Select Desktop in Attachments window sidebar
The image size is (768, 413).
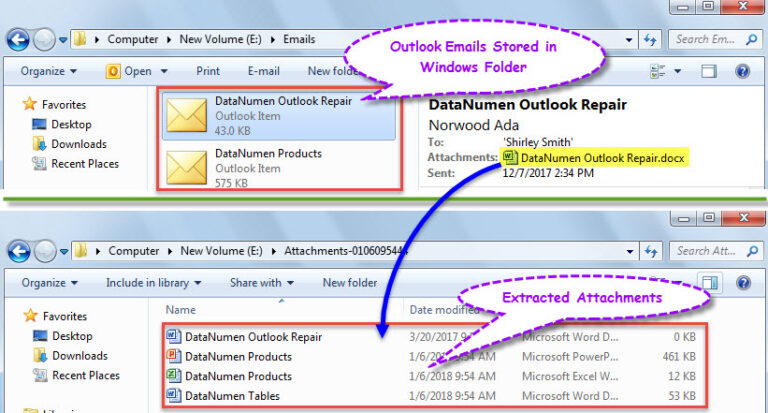tap(63, 336)
